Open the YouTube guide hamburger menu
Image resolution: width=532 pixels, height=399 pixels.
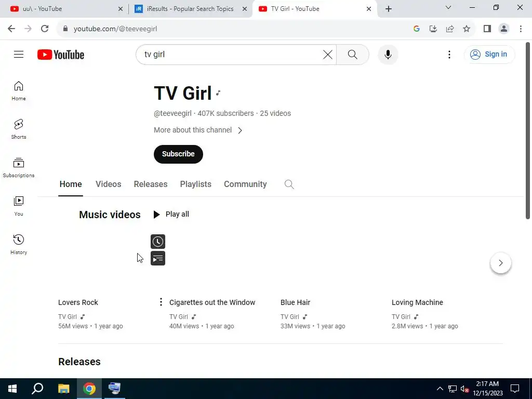click(19, 54)
